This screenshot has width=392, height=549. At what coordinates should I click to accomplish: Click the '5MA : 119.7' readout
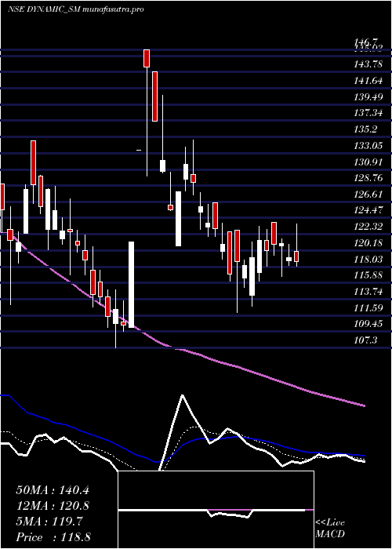coord(49,522)
